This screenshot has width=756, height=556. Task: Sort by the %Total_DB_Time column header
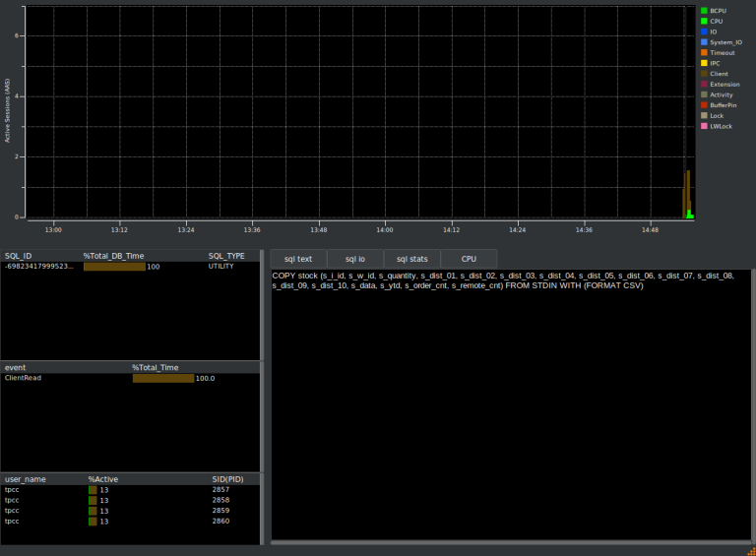click(x=113, y=256)
